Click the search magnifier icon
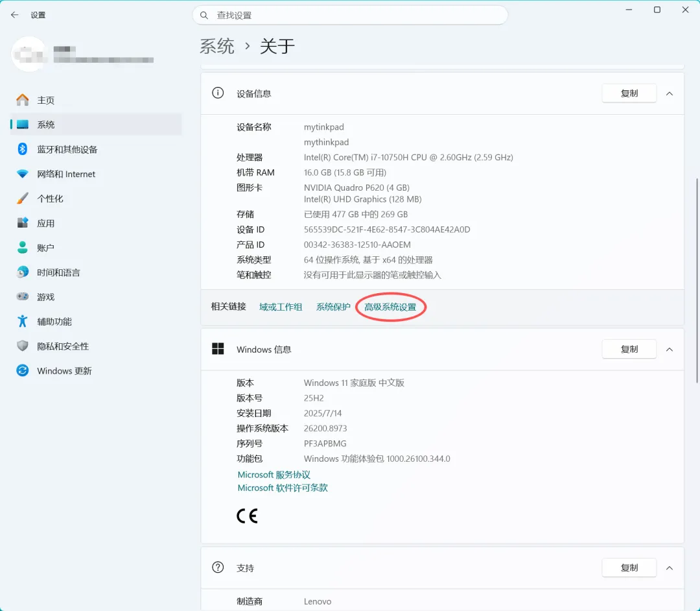Screen dimensions: 700x611 click(x=204, y=15)
